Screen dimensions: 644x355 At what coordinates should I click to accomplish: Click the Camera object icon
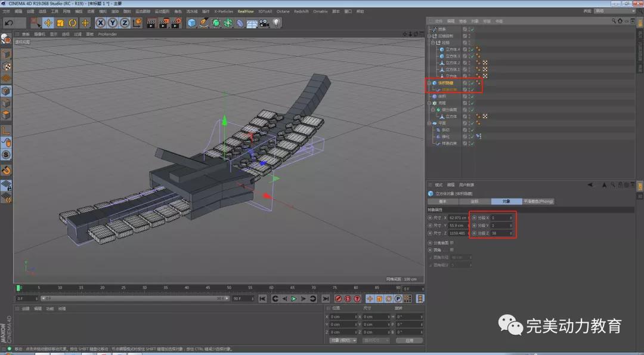[264, 23]
